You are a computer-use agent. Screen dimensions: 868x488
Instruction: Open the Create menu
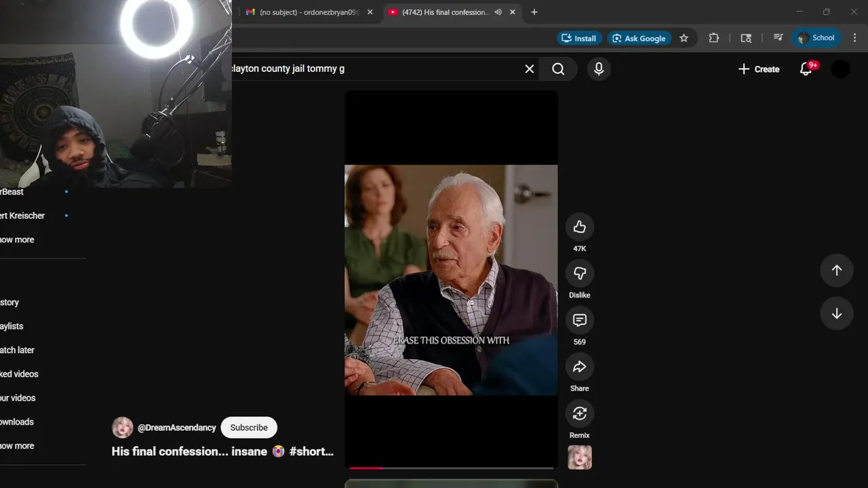tap(759, 68)
